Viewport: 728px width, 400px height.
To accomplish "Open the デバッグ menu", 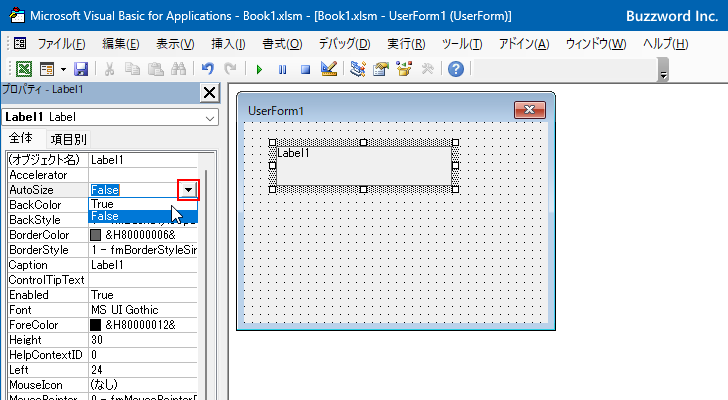I will pyautogui.click(x=344, y=44).
